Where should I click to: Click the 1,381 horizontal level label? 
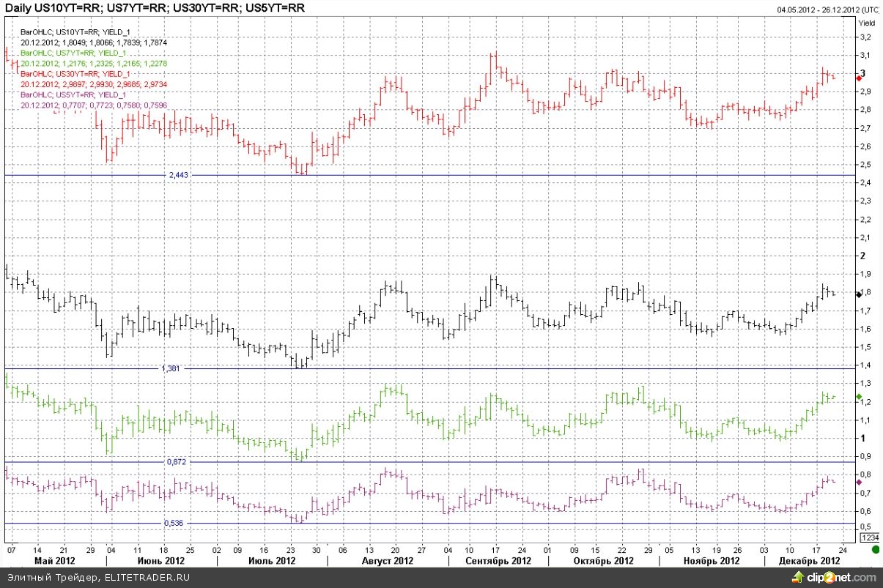tap(171, 368)
